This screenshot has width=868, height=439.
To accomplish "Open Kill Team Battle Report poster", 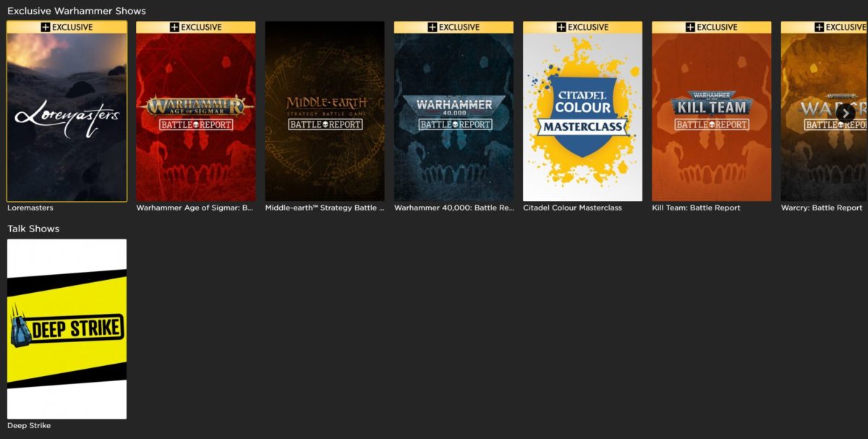I will pyautogui.click(x=711, y=111).
